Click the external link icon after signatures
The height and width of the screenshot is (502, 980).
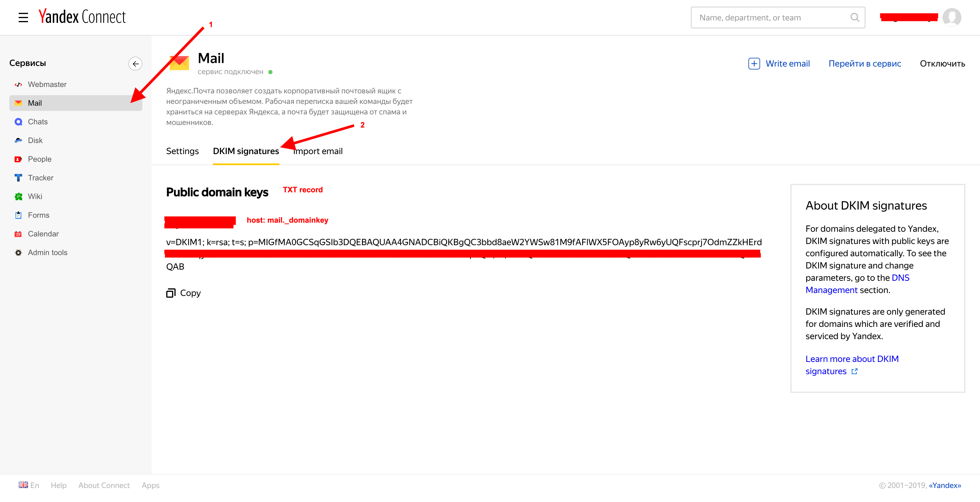[855, 371]
